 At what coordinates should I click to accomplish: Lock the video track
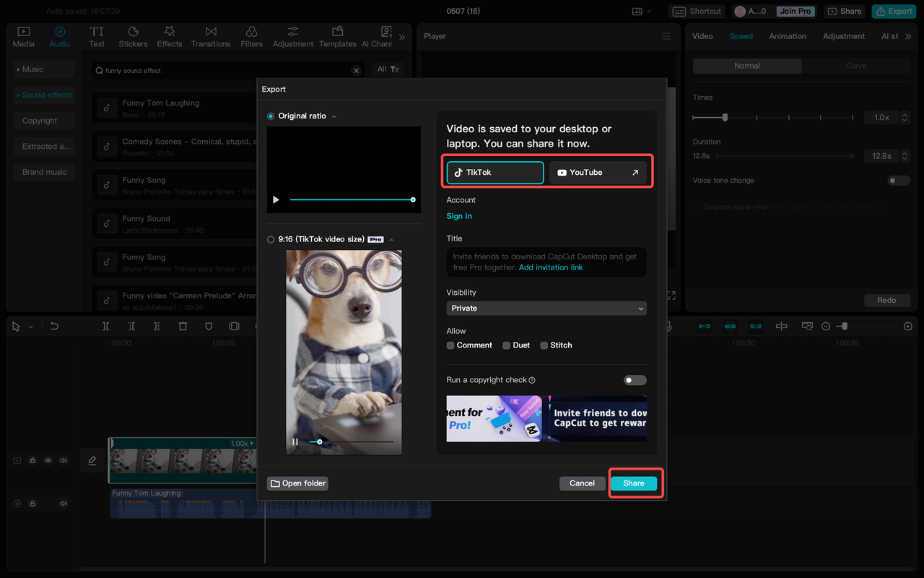click(32, 460)
